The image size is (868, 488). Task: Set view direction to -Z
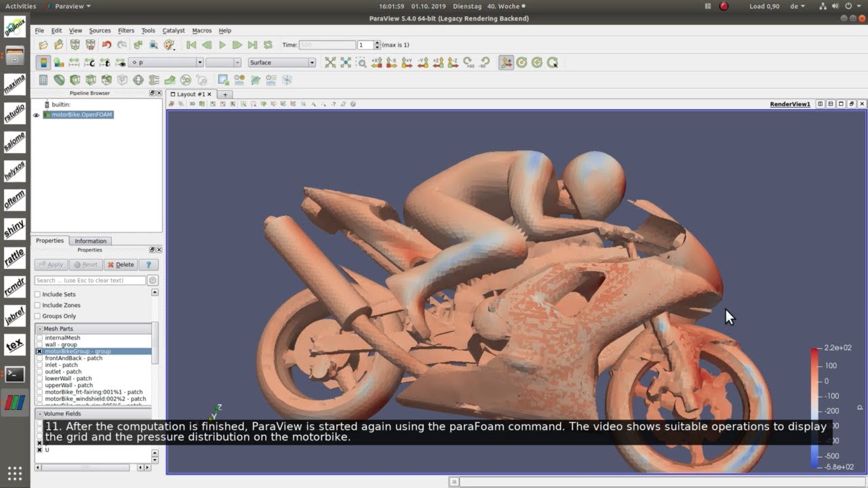pos(454,62)
